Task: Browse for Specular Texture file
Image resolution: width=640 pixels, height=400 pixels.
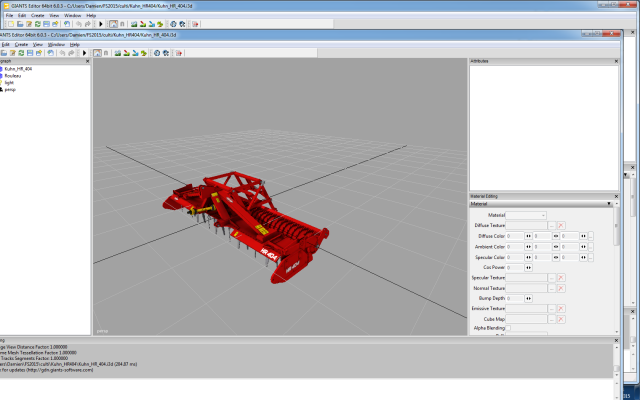Action: 551,278
